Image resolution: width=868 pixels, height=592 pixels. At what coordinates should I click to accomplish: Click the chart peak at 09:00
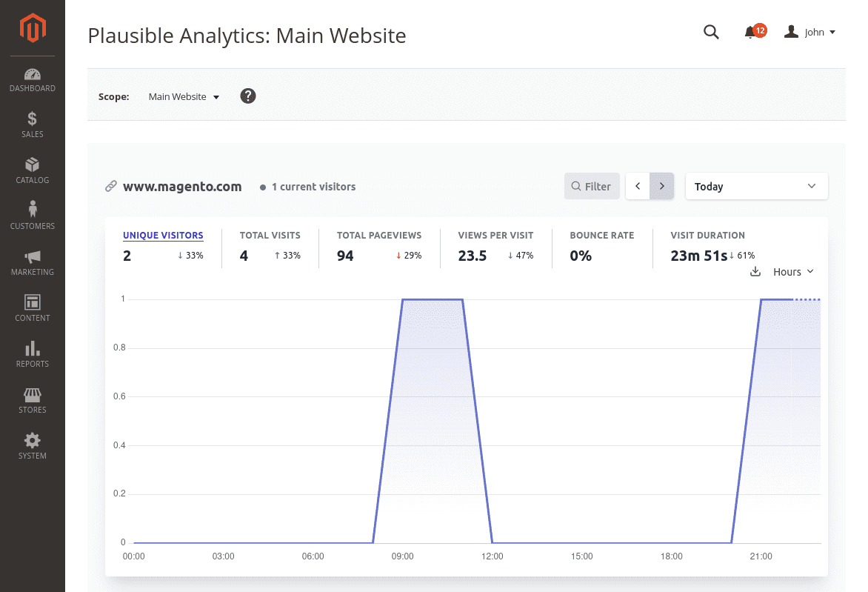402,299
